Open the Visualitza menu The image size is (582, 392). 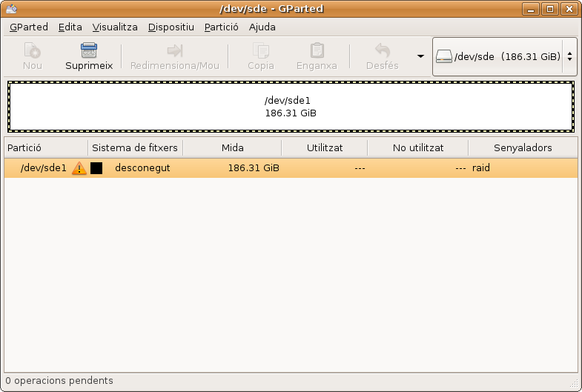point(115,27)
